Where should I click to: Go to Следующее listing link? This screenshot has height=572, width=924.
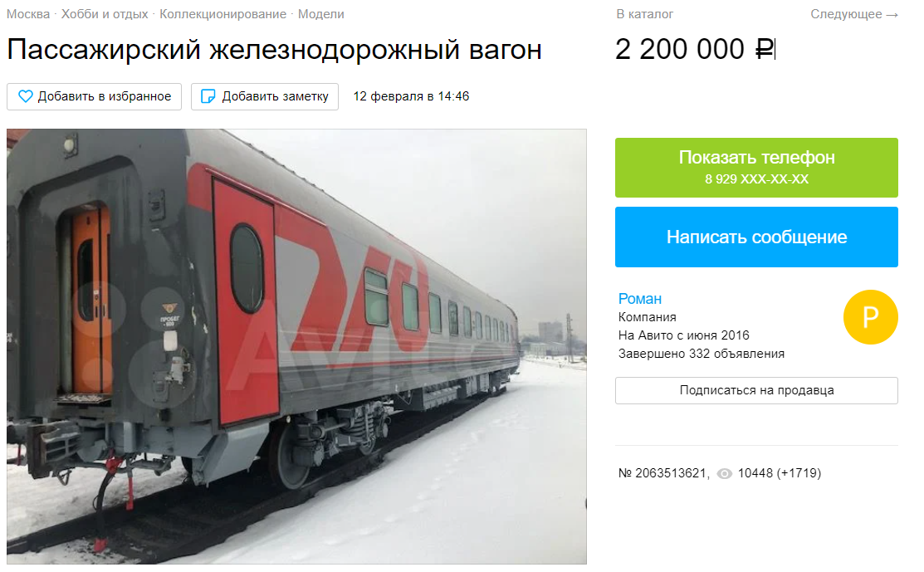click(x=854, y=14)
